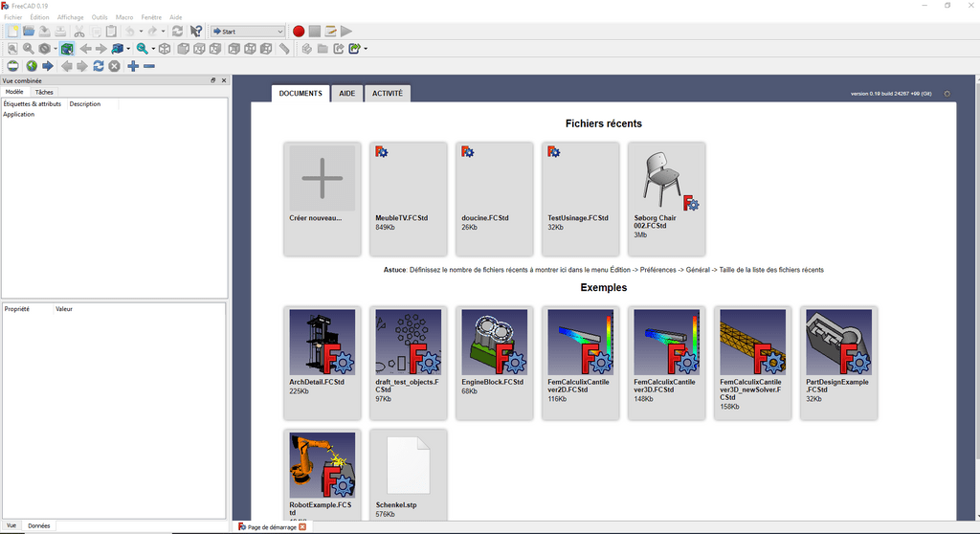Open recent file doucine.FCStd
This screenshot has width=980, height=534.
click(495, 199)
